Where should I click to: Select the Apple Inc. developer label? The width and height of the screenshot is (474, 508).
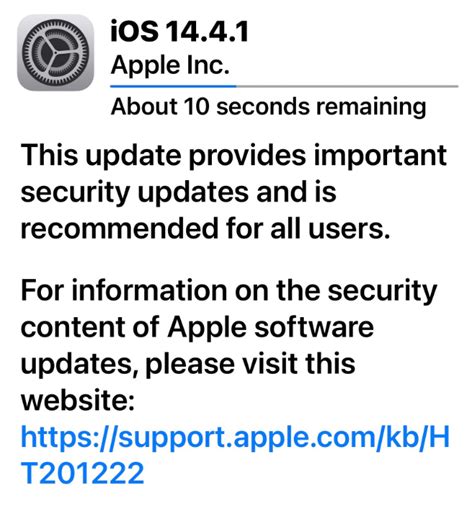[x=170, y=65]
